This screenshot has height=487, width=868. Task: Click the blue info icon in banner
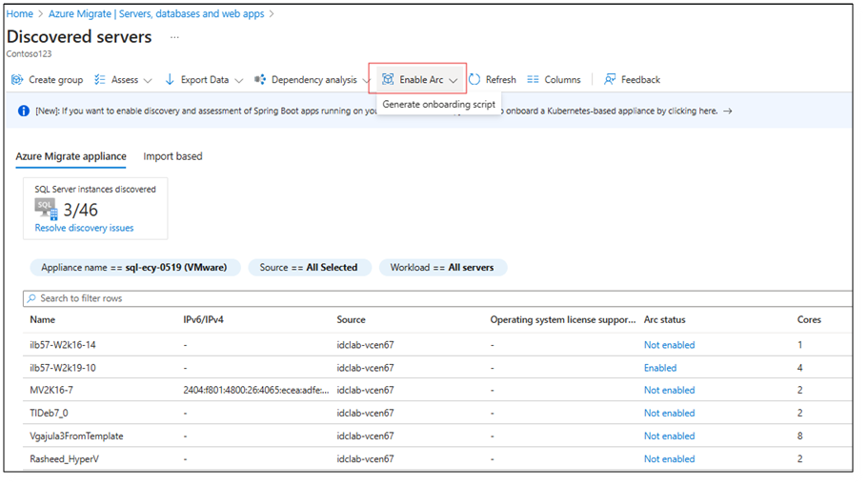23,111
